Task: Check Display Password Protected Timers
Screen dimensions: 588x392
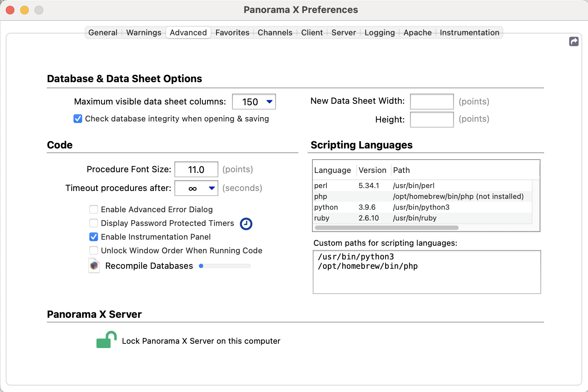Action: [x=94, y=223]
